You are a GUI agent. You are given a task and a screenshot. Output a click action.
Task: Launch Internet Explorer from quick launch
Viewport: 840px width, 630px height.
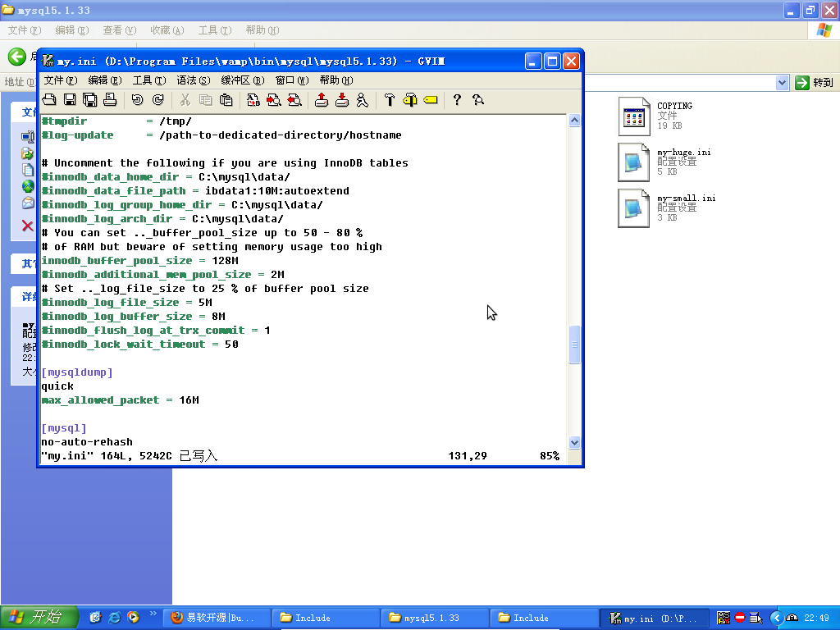(114, 618)
